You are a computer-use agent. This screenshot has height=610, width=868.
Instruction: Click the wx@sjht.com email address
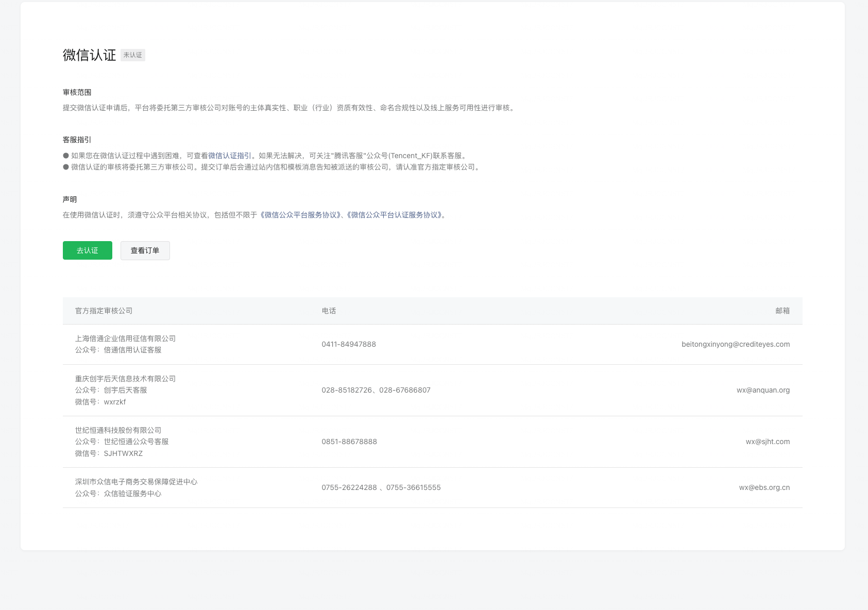(x=768, y=442)
